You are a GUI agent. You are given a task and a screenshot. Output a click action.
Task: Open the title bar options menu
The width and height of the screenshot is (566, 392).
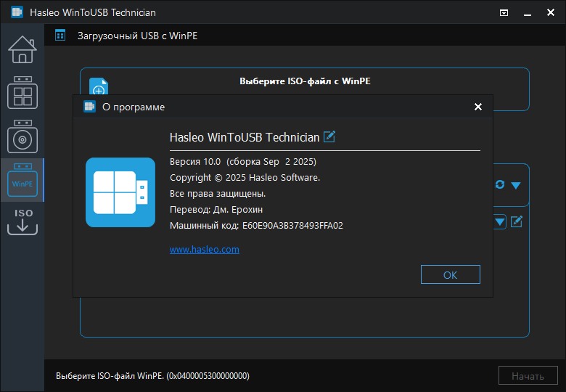click(504, 13)
